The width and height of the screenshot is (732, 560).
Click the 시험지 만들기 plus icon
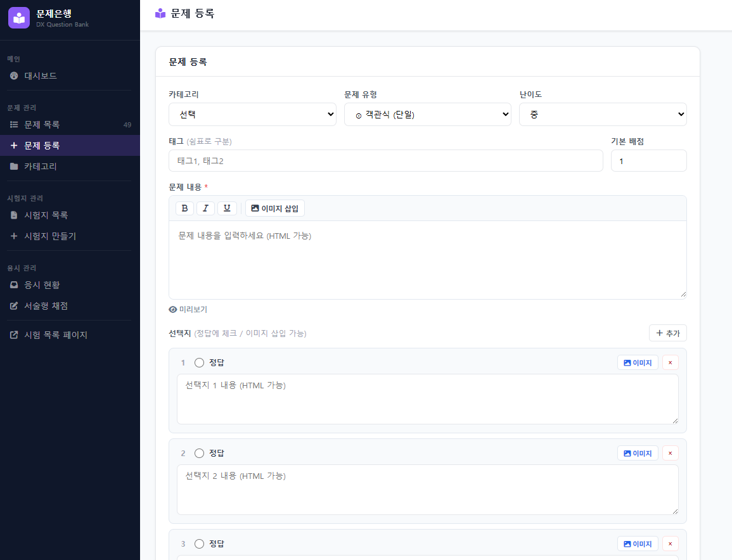(14, 236)
